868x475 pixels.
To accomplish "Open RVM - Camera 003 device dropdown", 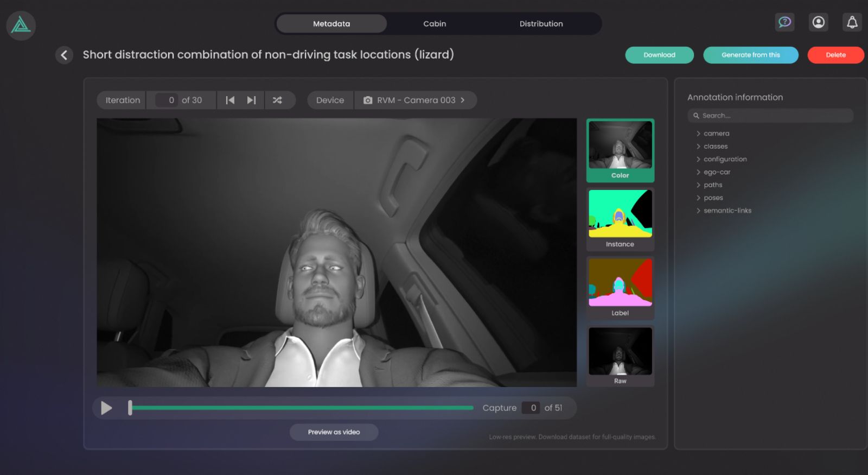I will (416, 100).
